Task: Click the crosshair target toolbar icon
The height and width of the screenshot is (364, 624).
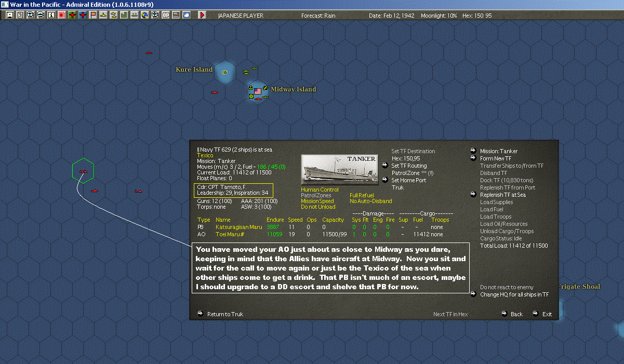Action: 155,15
